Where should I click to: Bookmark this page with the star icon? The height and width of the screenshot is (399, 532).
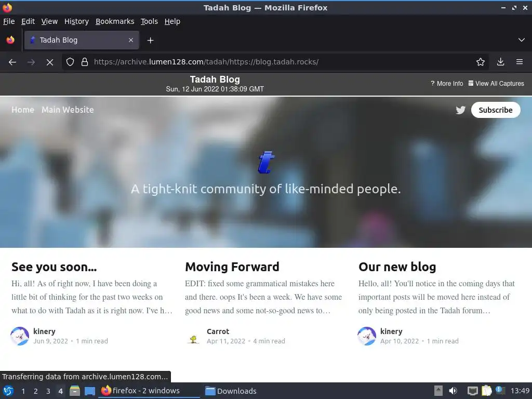point(481,62)
